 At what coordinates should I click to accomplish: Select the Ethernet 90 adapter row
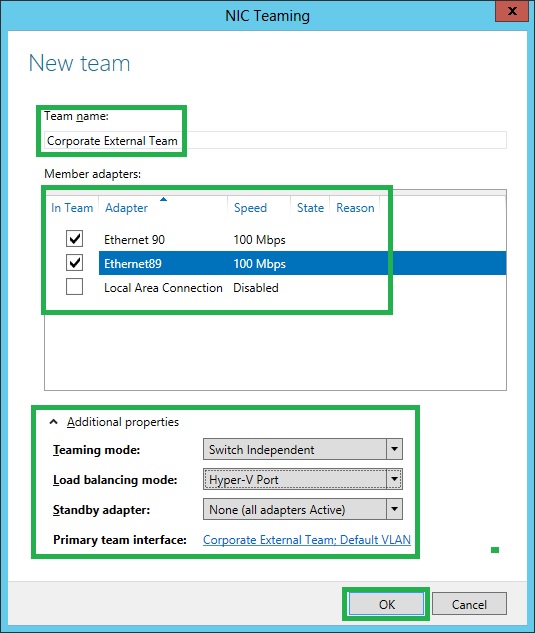coord(275,239)
